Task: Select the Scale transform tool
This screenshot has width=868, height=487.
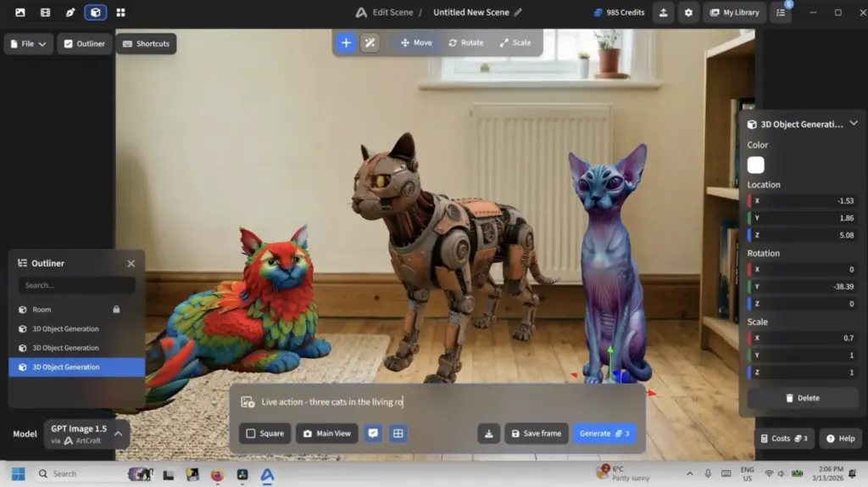Action: tap(515, 42)
